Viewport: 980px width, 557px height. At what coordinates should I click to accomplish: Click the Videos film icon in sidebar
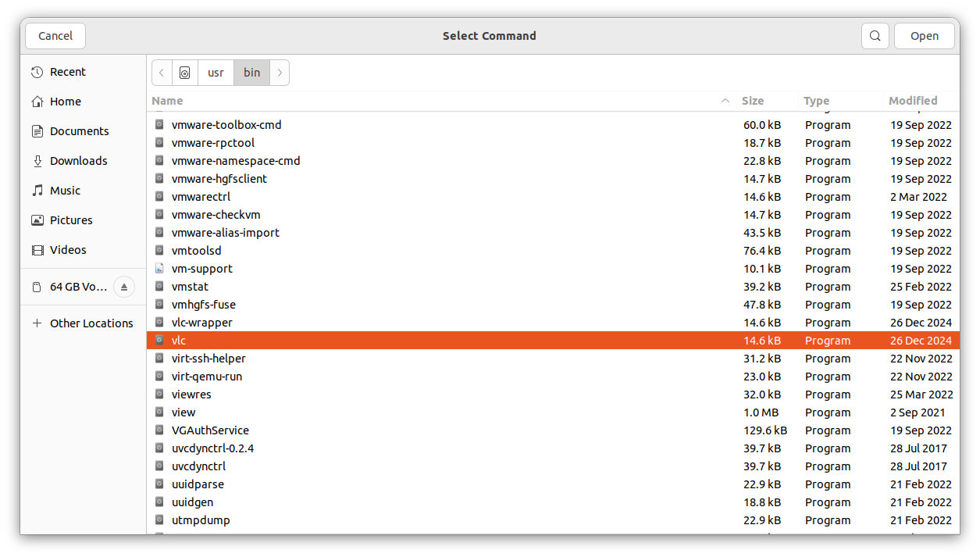tap(37, 250)
